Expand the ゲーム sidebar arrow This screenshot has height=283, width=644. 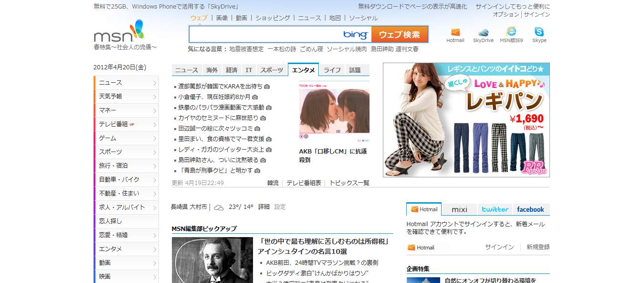click(155, 139)
